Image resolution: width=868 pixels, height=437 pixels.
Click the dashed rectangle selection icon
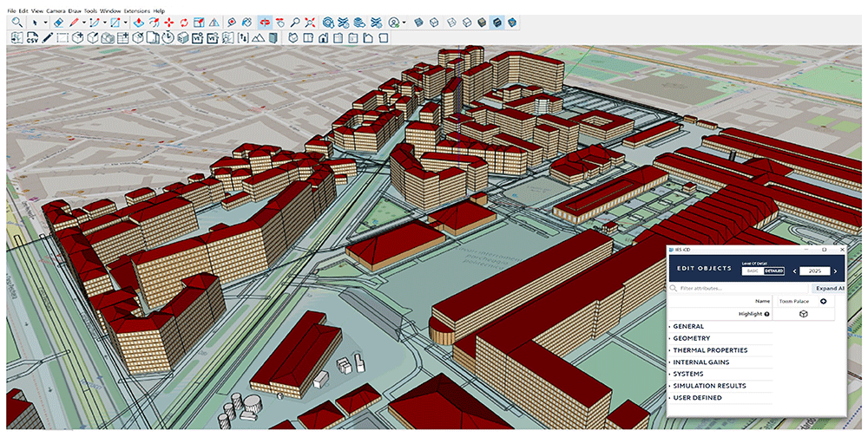click(62, 37)
